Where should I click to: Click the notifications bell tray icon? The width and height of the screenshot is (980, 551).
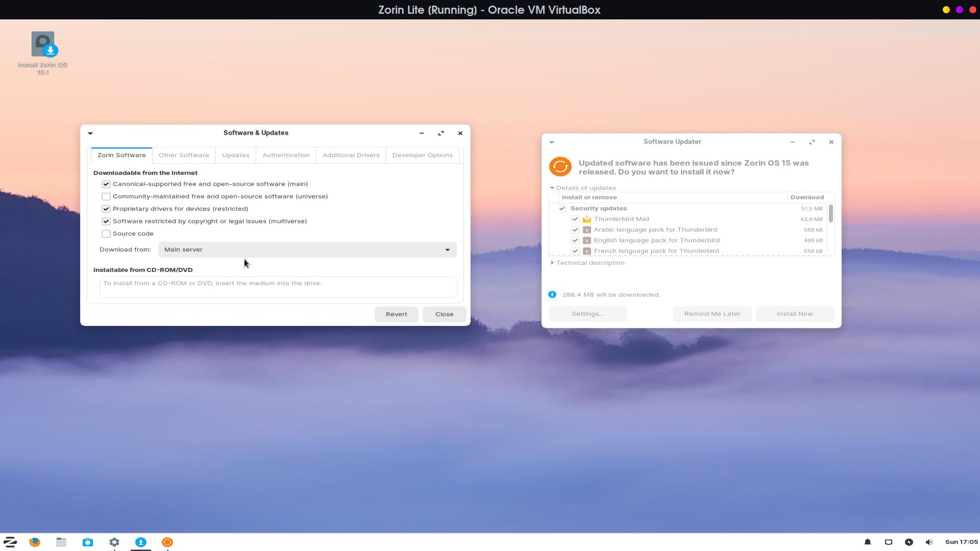click(867, 542)
